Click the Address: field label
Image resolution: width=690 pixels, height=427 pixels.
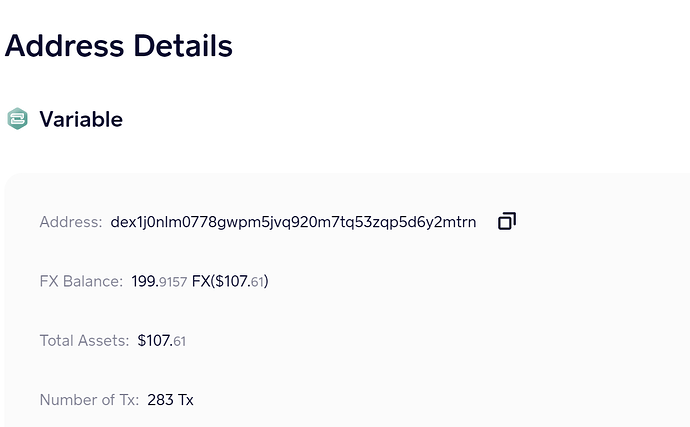pyautogui.click(x=70, y=221)
